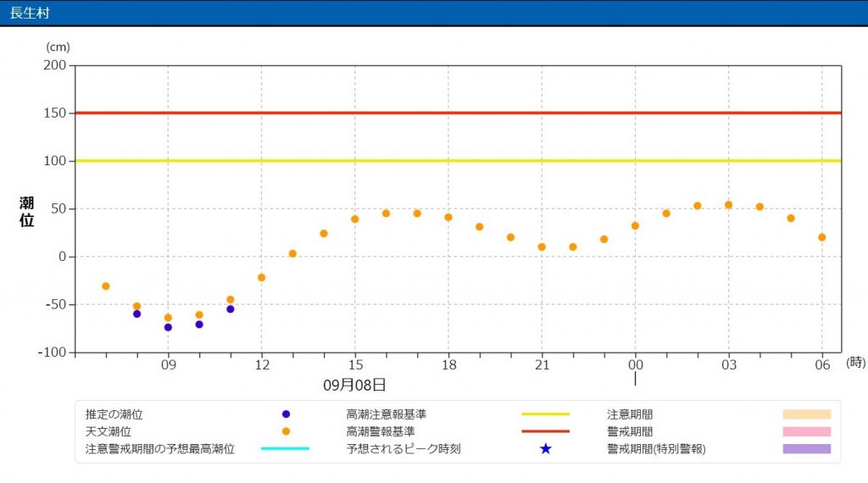The image size is (868, 483).
Task: Click the purple dot icon for 推定の潮位 in legend
Action: (287, 414)
